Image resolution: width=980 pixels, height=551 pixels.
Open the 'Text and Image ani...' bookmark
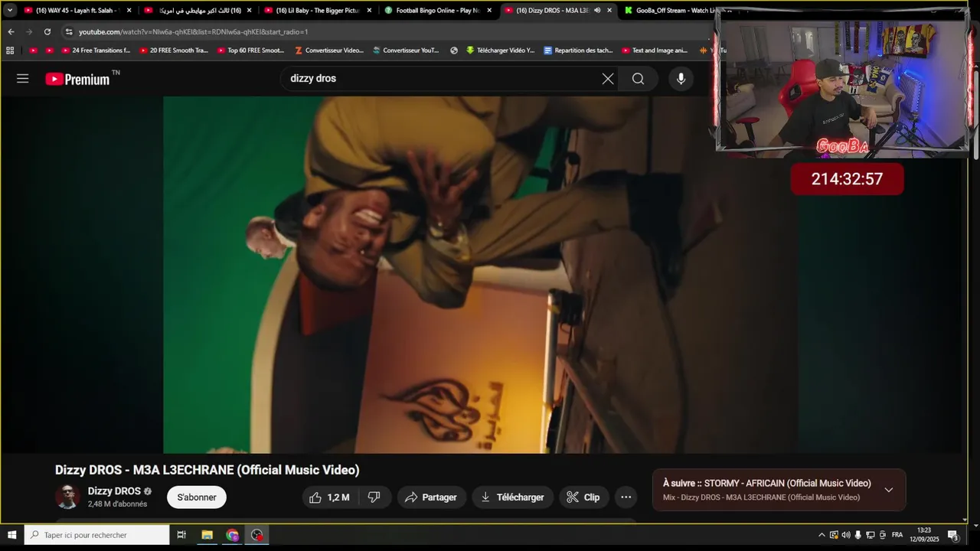(655, 51)
